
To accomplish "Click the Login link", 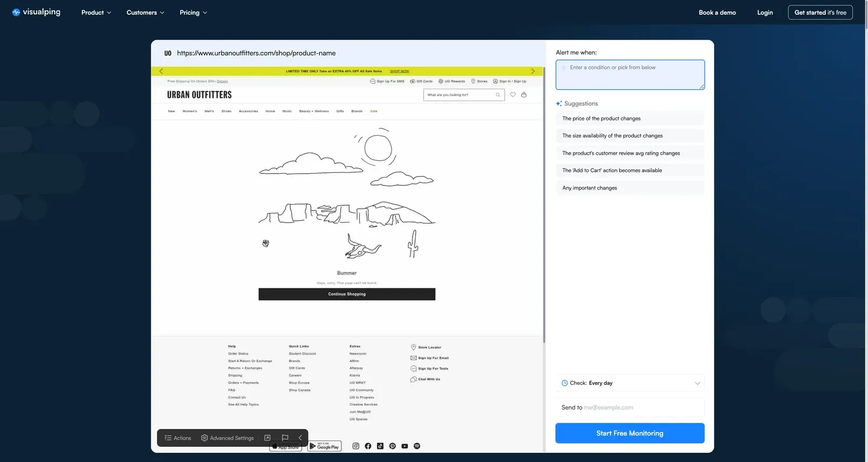I will (765, 12).
